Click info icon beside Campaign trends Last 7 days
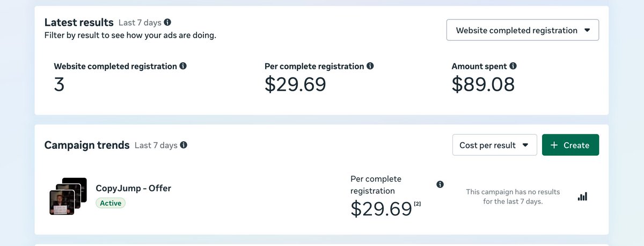 184,145
